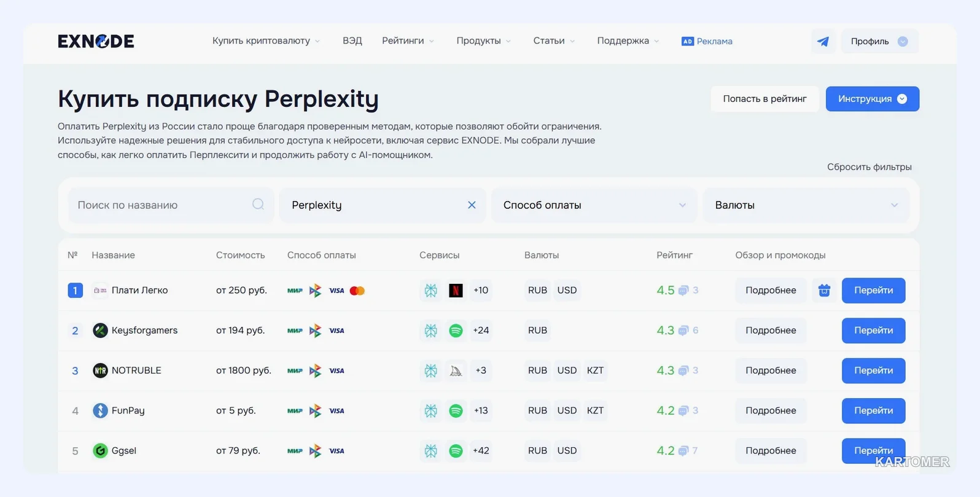Click the Mastercard icon in Плати Легко row

click(x=357, y=291)
